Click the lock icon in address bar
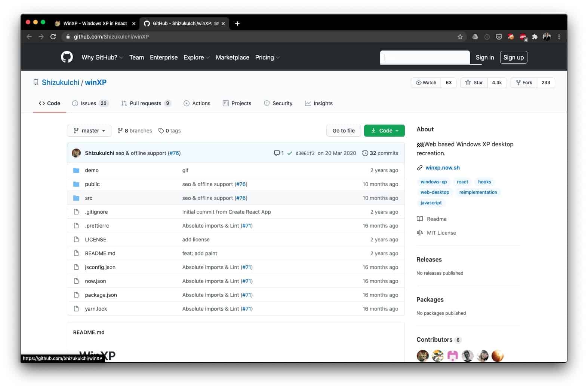Image resolution: width=588 pixels, height=390 pixels. (68, 37)
